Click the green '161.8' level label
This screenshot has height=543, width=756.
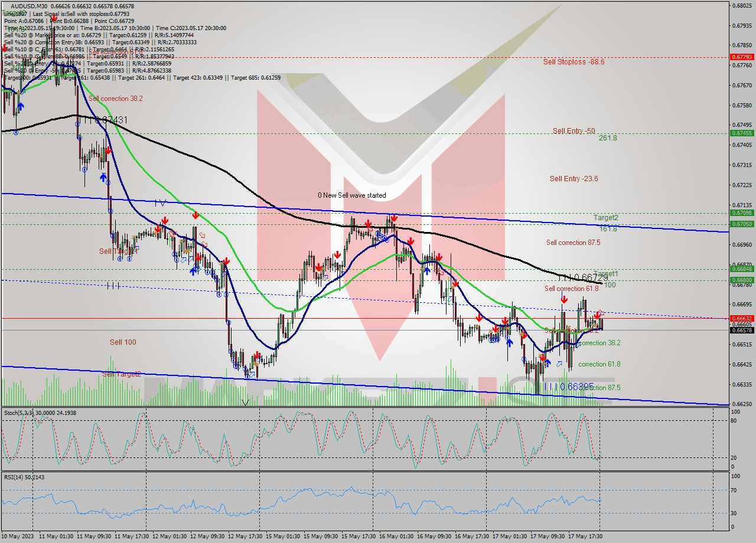[608, 228]
